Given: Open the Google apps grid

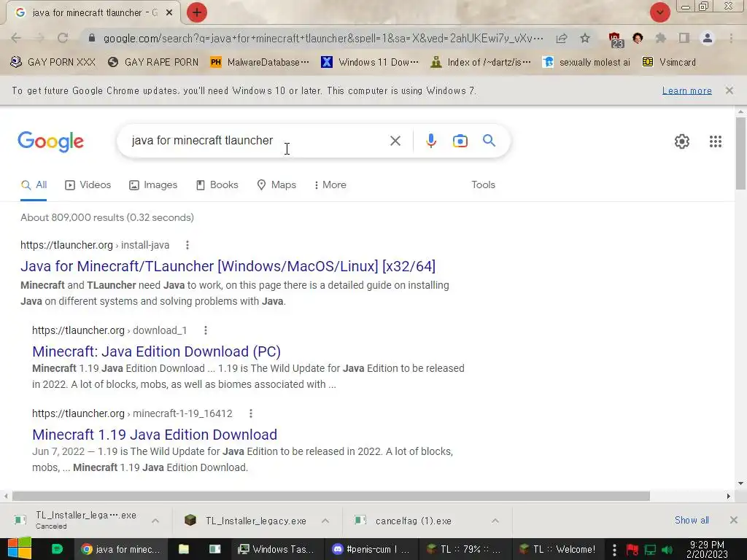Looking at the screenshot, I should pos(715,141).
